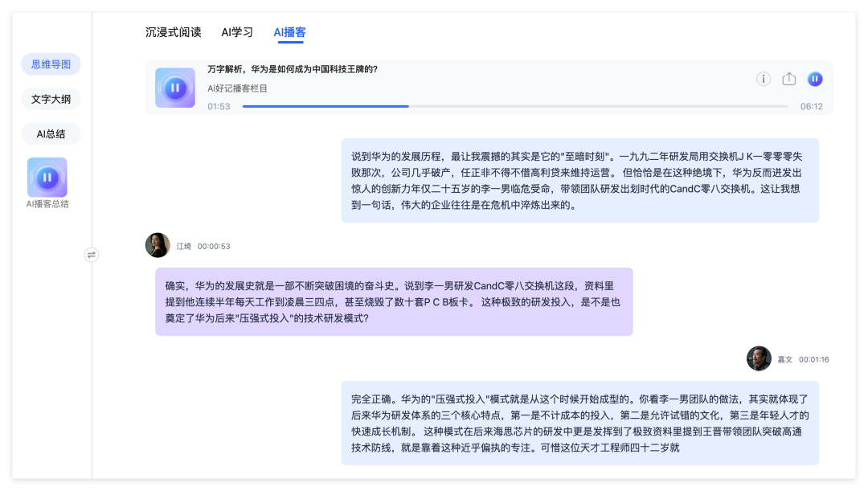Click 嘉文's speaker avatar
Viewport: 868px width, 491px height.
759,358
